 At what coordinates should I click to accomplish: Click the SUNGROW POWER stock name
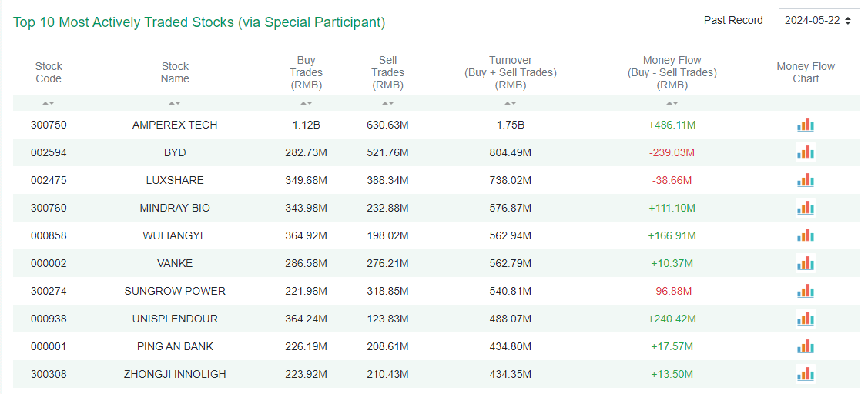pos(175,291)
